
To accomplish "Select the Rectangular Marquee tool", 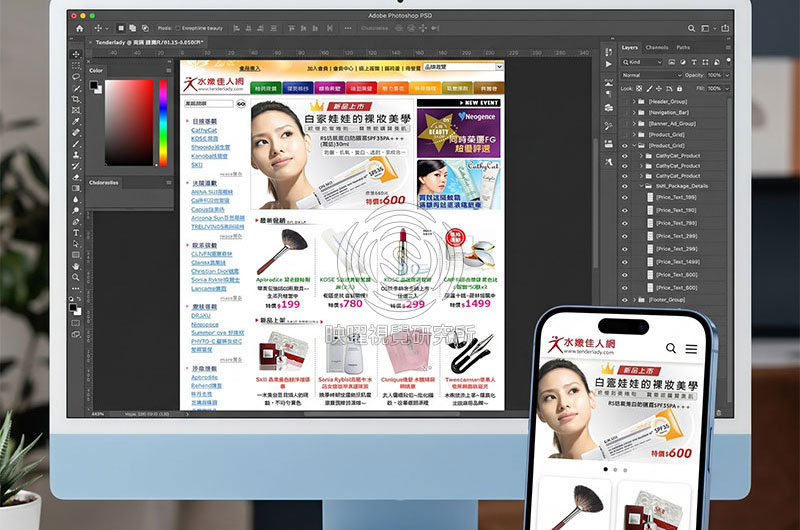I will [x=76, y=65].
